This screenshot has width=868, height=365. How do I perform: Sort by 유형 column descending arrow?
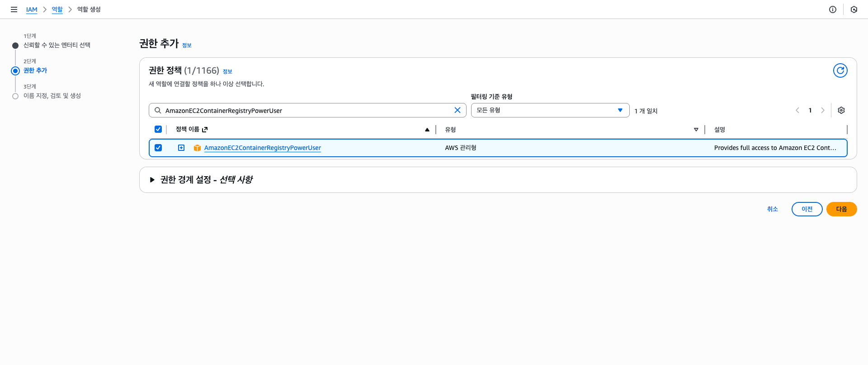pos(696,130)
